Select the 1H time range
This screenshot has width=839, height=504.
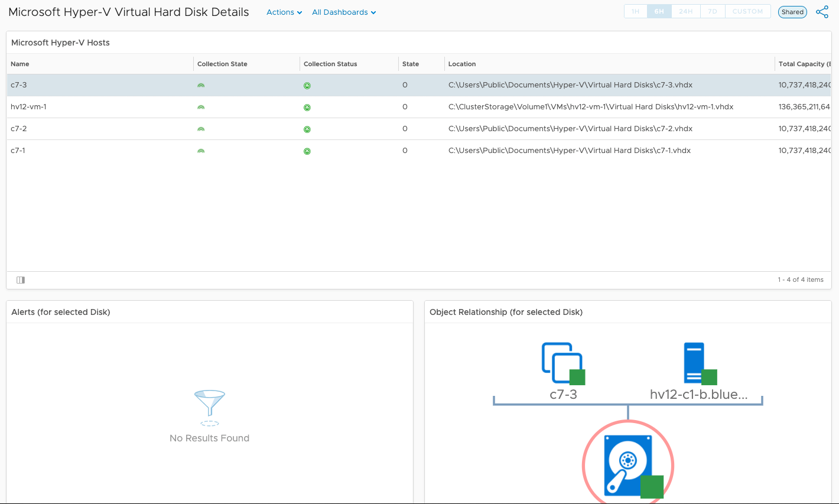(636, 11)
